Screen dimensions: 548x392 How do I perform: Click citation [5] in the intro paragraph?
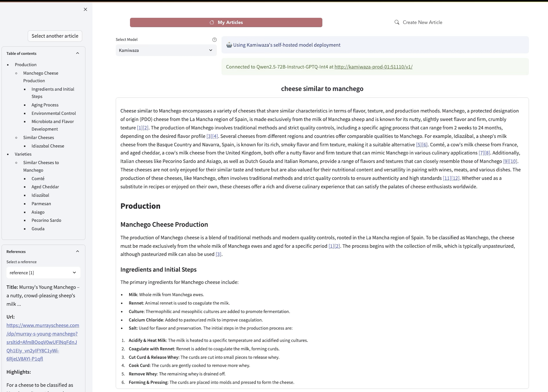tap(419, 145)
